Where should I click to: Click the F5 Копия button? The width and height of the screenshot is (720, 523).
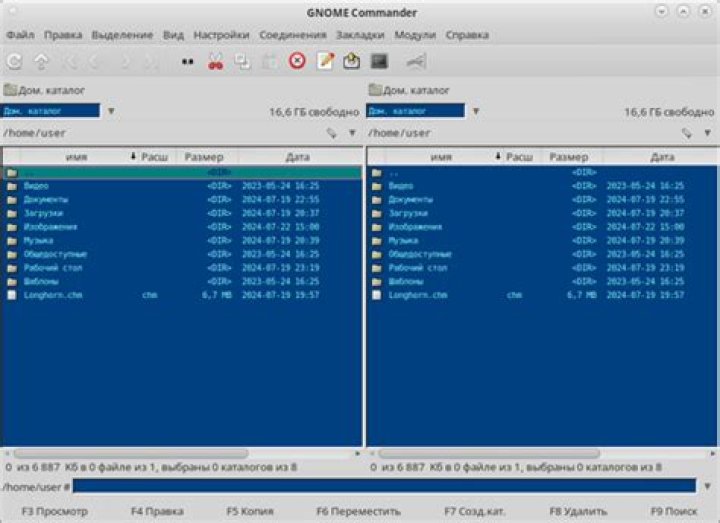click(250, 511)
